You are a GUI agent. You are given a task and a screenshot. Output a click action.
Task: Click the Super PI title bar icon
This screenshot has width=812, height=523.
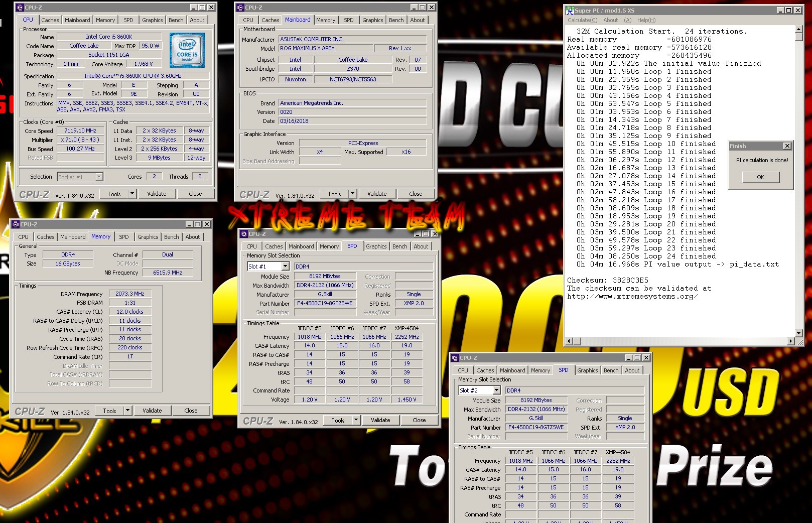pyautogui.click(x=570, y=10)
